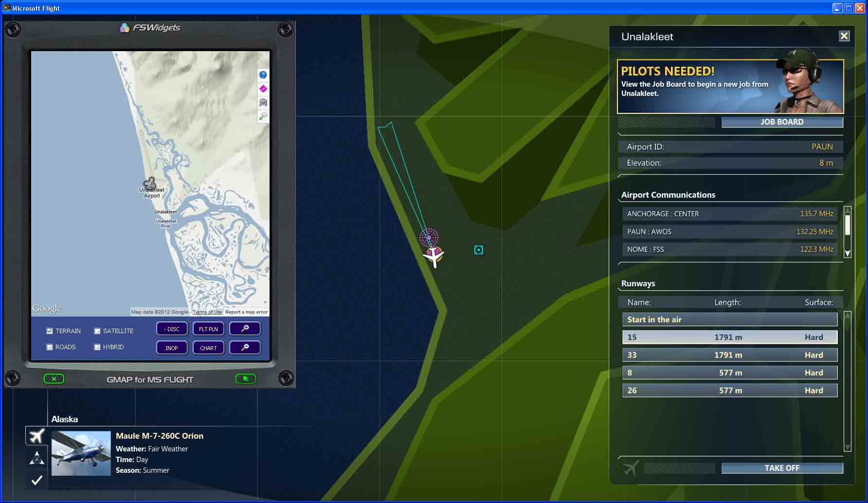Click the Season: Summer text
868x503 pixels.
pyautogui.click(x=143, y=470)
